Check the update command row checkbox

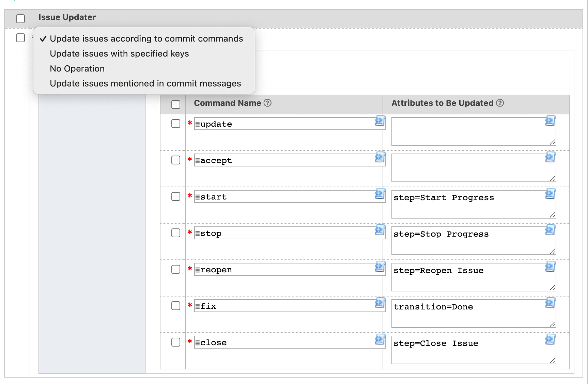click(x=176, y=124)
